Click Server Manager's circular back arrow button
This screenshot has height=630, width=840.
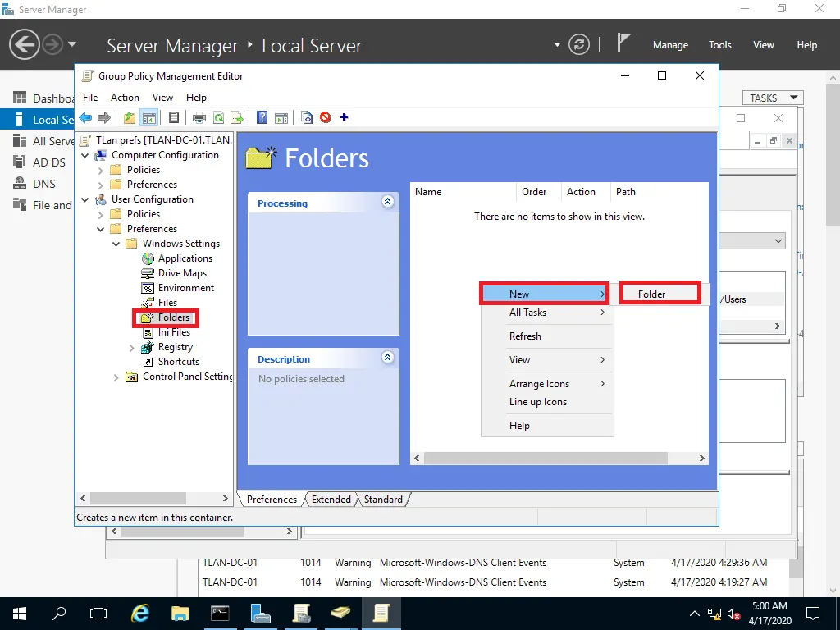coord(24,44)
